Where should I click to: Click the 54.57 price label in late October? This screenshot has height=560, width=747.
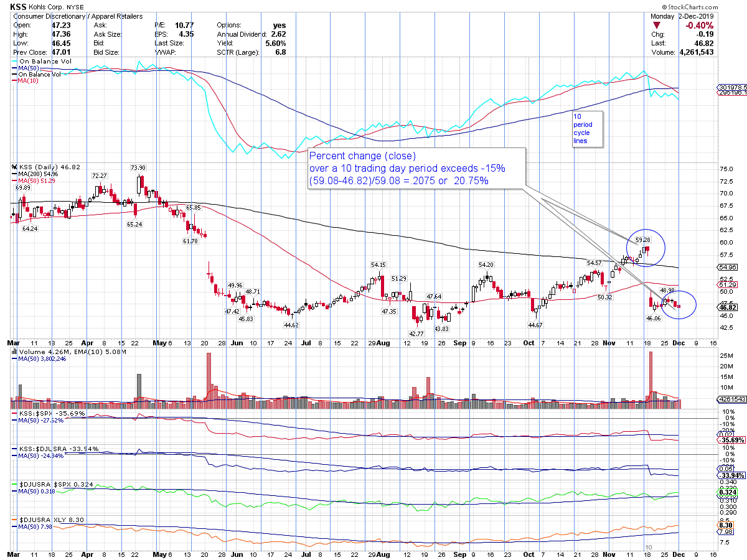[x=595, y=263]
